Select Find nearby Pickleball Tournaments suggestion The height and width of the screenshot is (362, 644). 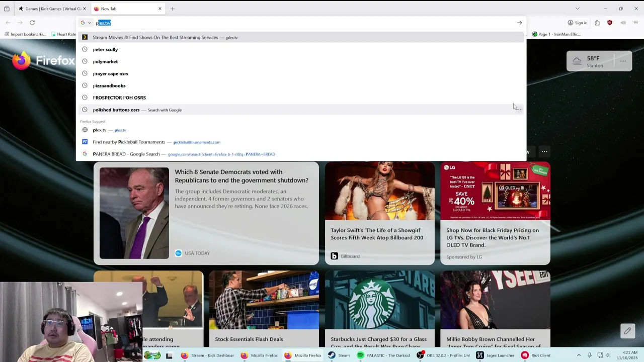(301, 142)
